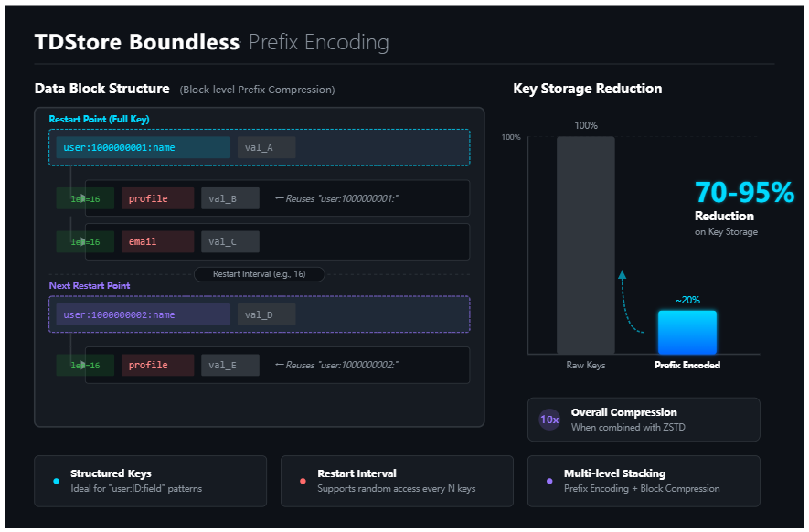Click the len=16 tag beside val_E row
The height and width of the screenshot is (532, 809).
pos(85,366)
